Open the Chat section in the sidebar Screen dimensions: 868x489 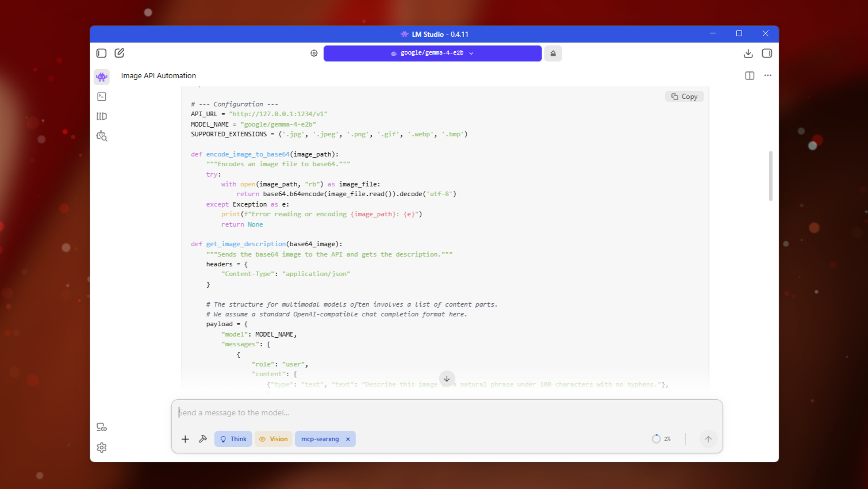click(x=102, y=77)
